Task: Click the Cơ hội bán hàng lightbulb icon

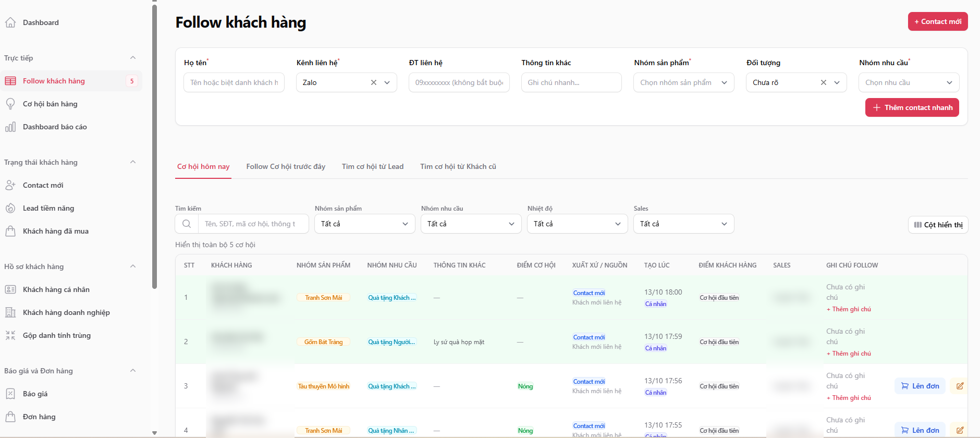Action: [x=10, y=104]
